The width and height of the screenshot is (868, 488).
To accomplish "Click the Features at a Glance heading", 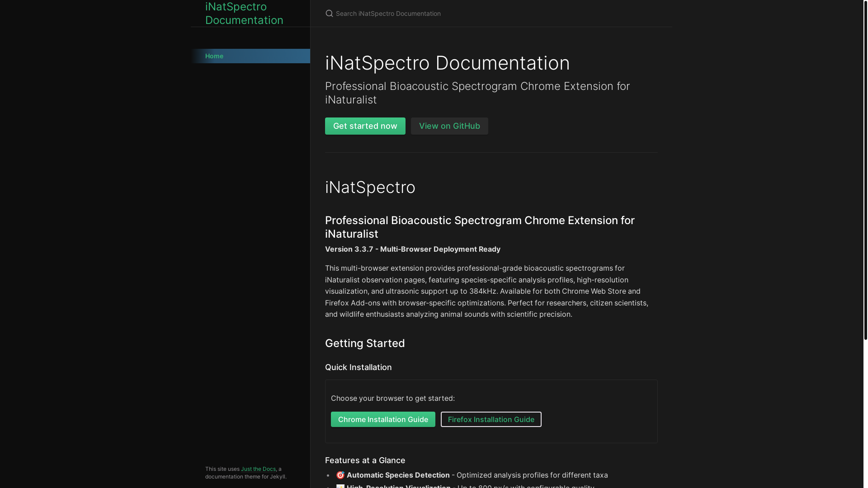I will point(365,460).
